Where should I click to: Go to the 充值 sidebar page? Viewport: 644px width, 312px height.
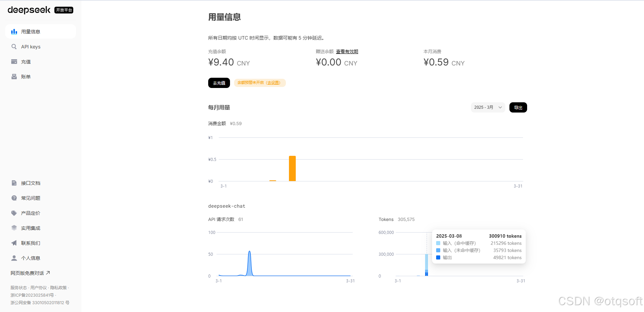[41, 62]
